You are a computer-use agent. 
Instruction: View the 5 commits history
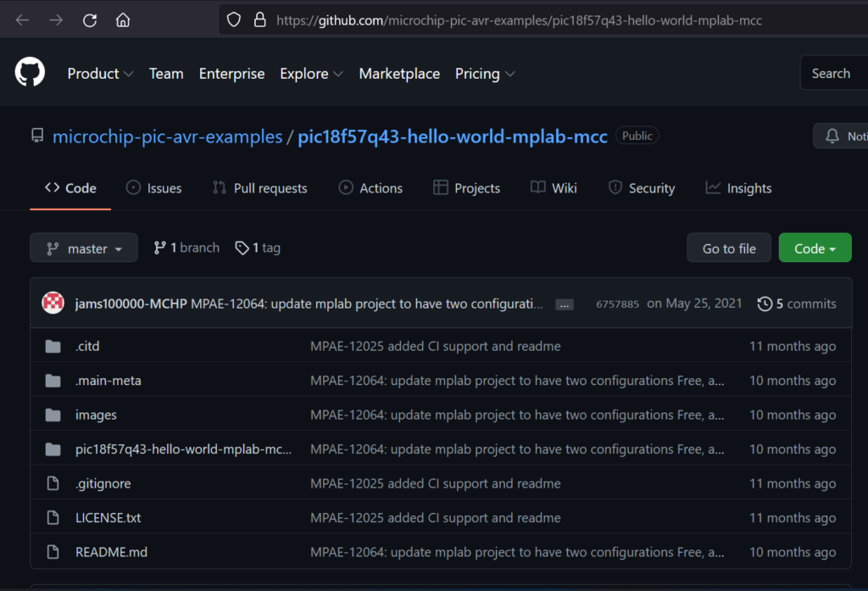(797, 304)
